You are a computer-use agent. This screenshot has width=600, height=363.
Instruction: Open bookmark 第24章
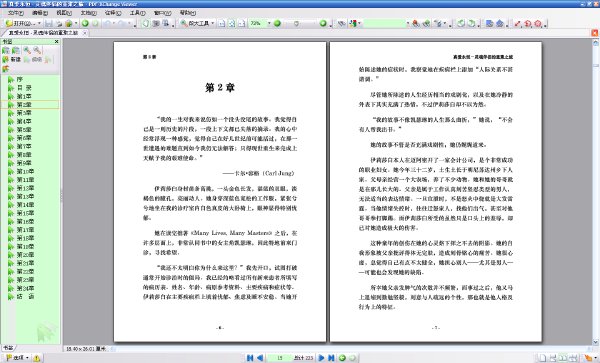coord(25,288)
